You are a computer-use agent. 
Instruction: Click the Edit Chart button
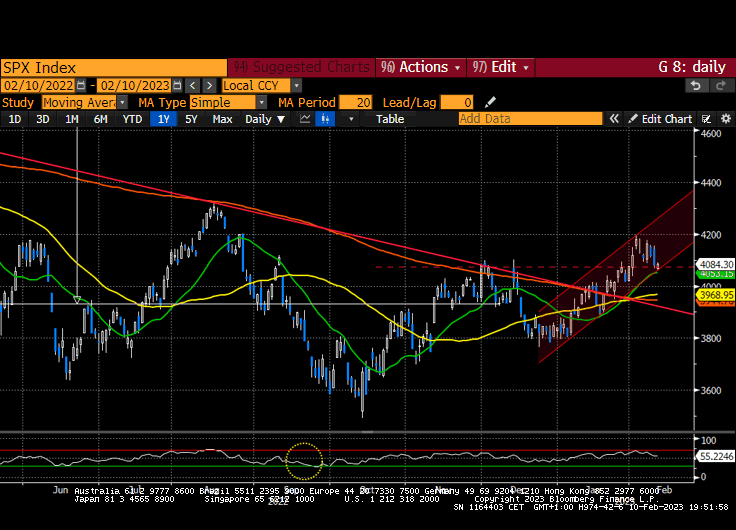pyautogui.click(x=660, y=119)
